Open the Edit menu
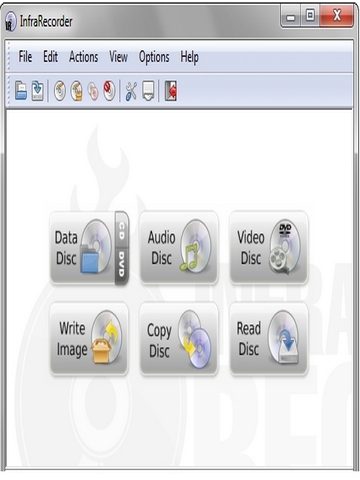This screenshot has width=360, height=480. click(50, 57)
